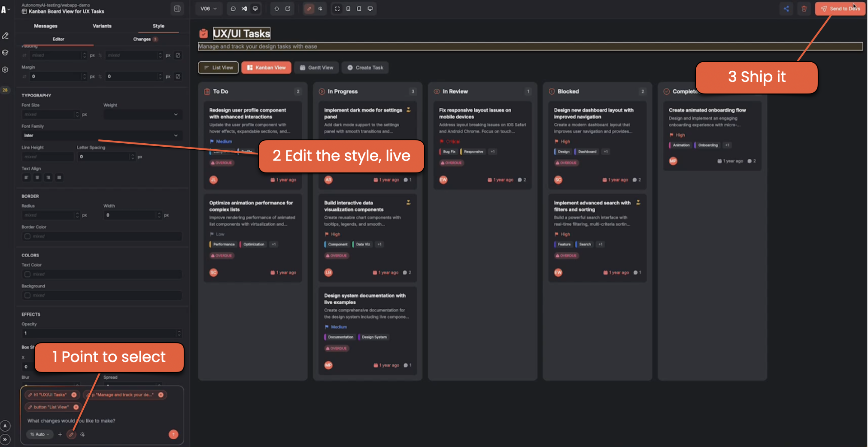Click the VS Code icon in toolbar

[x=244, y=9]
